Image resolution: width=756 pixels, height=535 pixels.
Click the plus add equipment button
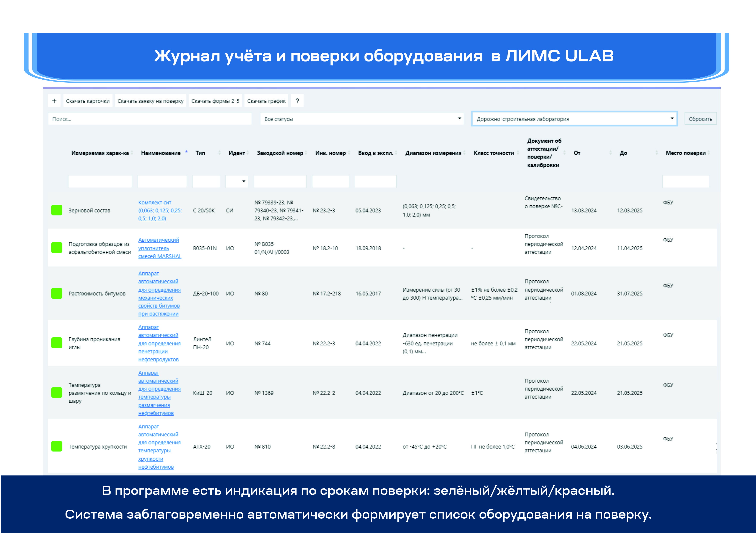coord(54,101)
